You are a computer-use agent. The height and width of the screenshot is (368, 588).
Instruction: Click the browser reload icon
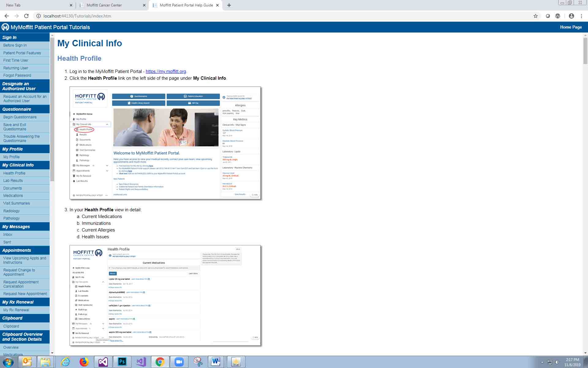tap(26, 16)
